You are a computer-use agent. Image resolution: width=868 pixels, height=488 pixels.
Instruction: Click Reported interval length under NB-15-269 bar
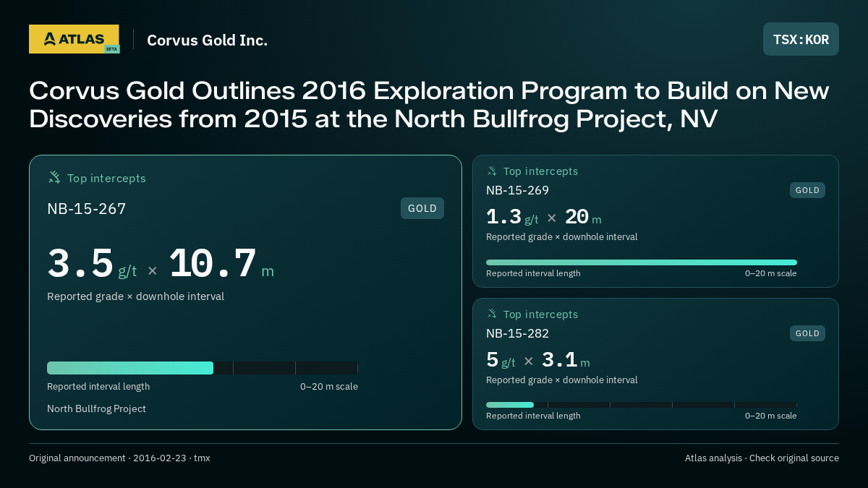(x=533, y=273)
